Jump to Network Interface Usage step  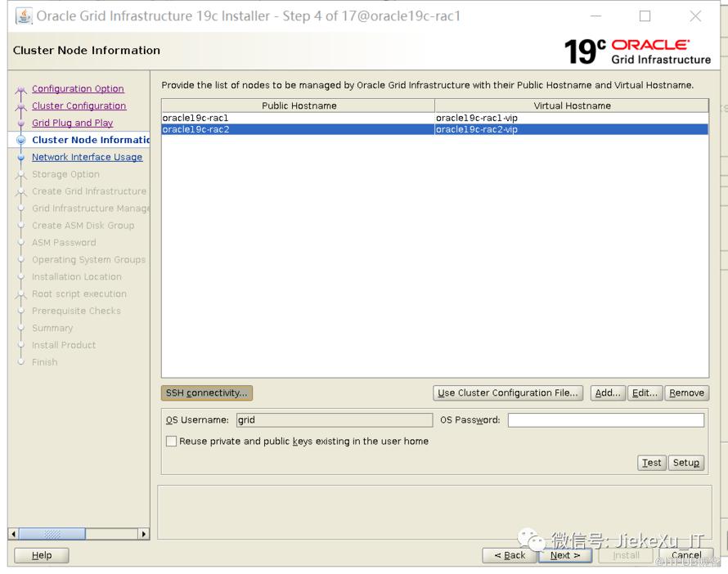(88, 157)
